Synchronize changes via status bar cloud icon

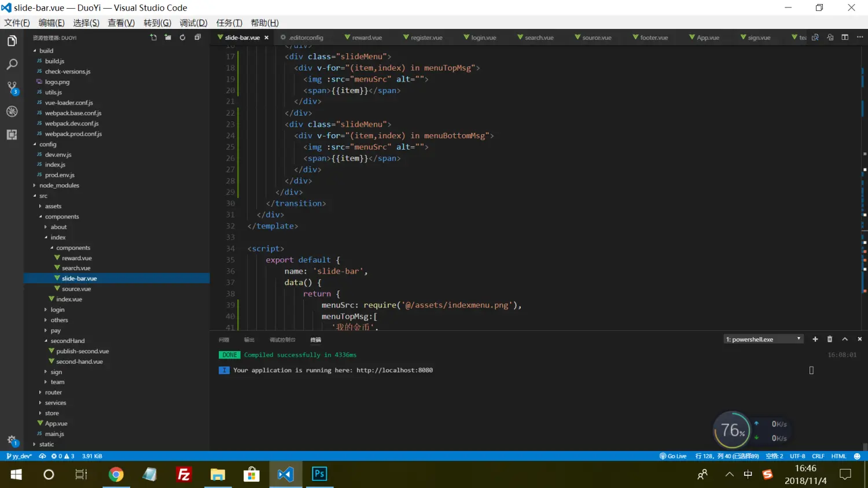point(42,456)
